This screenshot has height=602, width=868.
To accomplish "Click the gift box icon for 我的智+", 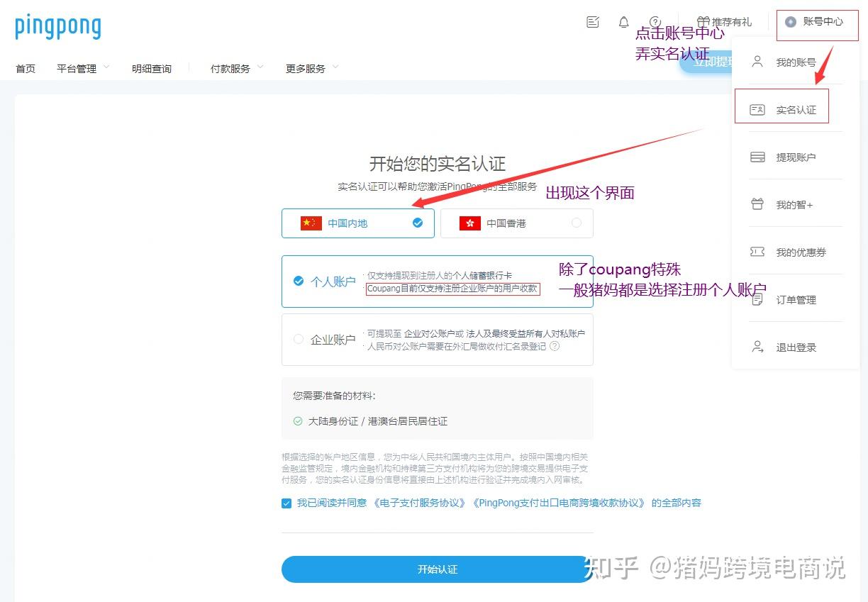I will click(x=757, y=205).
